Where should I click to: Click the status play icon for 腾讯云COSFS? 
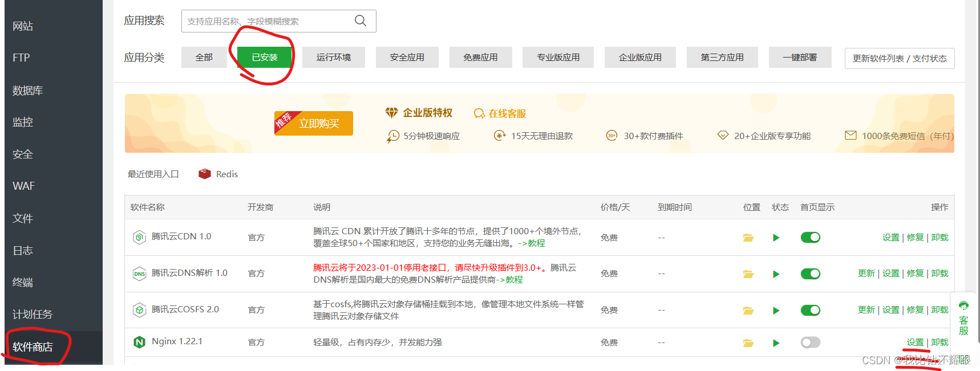point(776,311)
